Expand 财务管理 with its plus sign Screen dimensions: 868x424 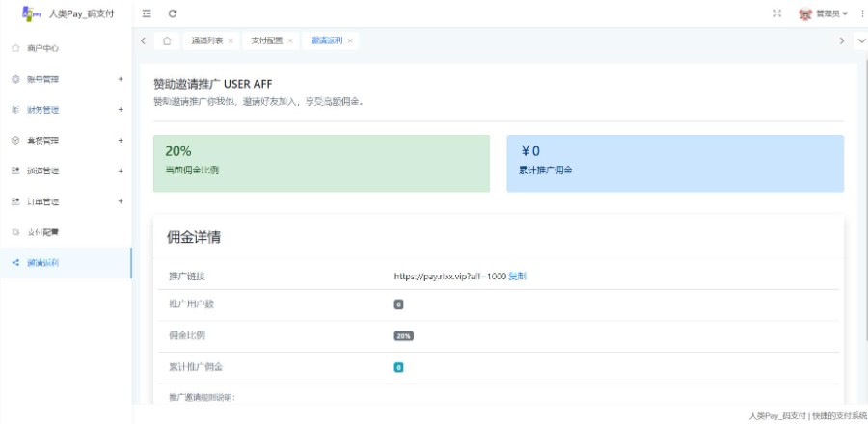pos(121,110)
